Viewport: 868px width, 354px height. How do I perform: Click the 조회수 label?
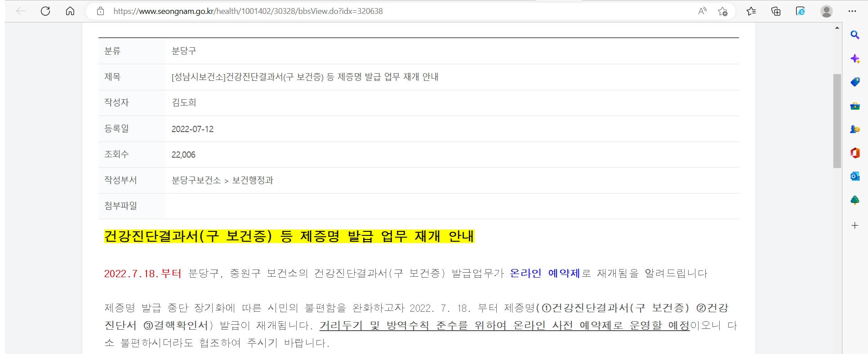116,154
